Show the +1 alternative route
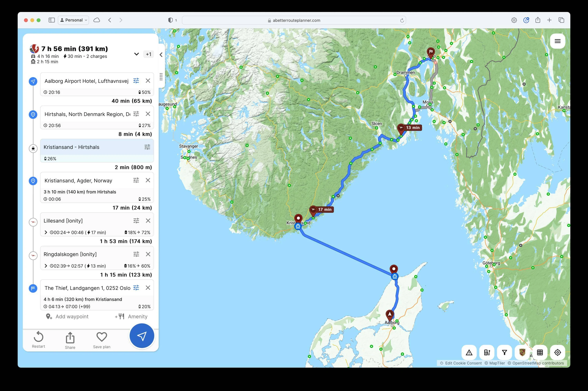 point(148,54)
